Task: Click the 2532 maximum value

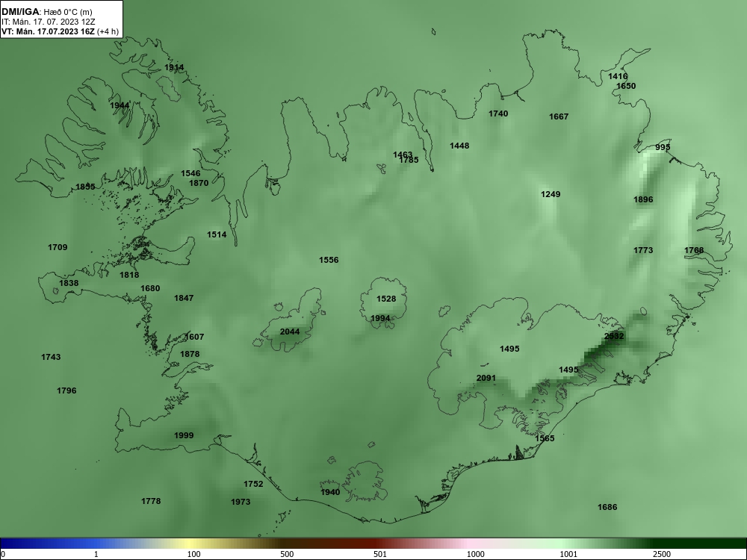Action: [x=614, y=336]
